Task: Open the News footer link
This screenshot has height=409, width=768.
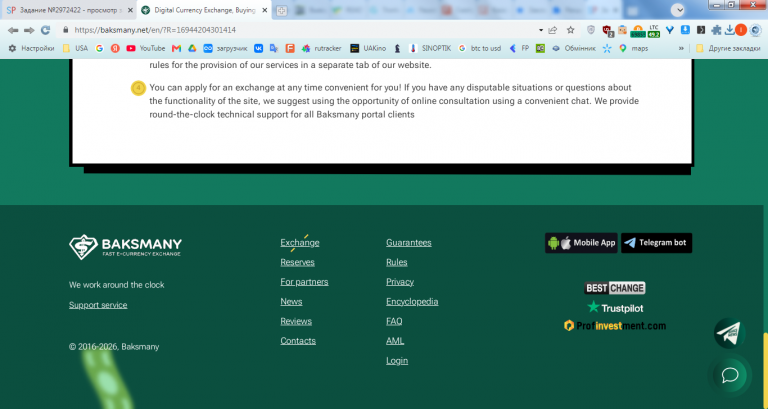Action: (x=291, y=301)
